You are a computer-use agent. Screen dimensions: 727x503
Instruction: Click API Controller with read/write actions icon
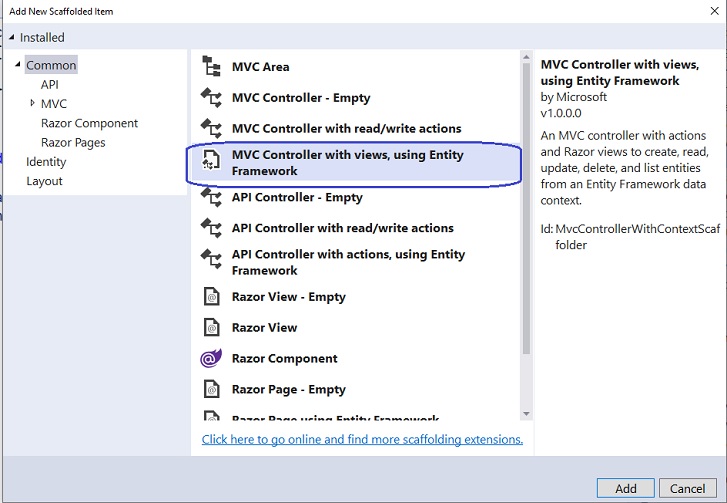pos(211,229)
